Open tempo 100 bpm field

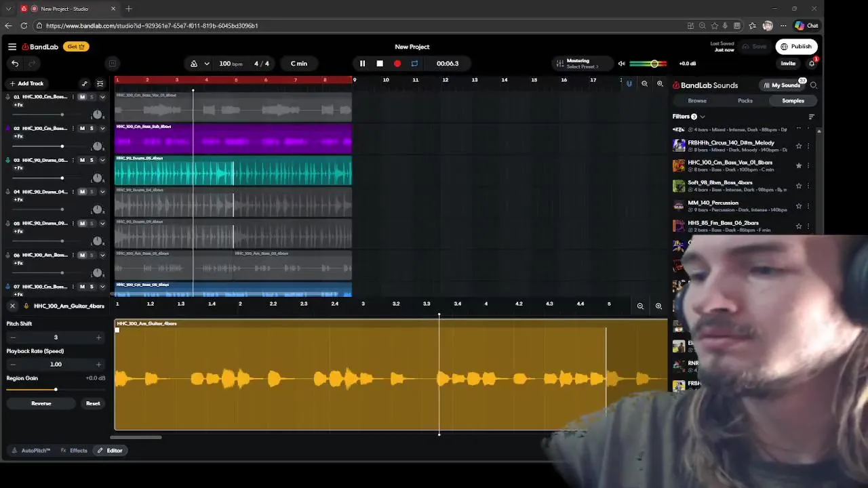coord(231,64)
